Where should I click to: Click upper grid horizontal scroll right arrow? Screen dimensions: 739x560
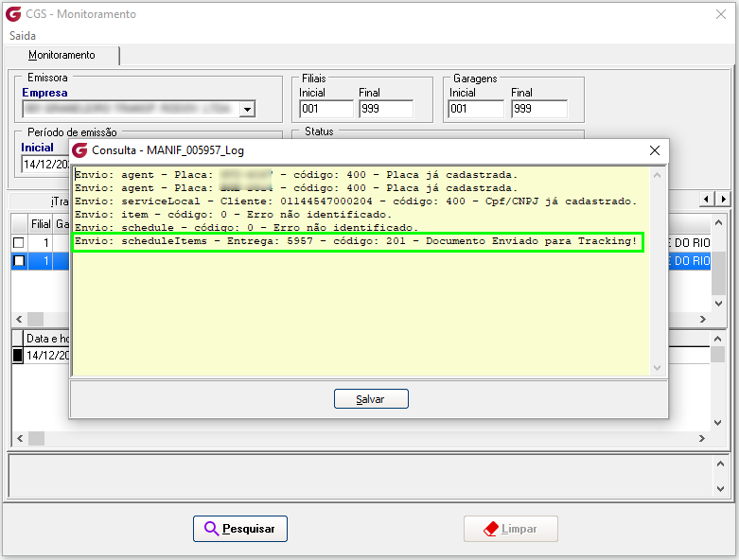click(703, 320)
